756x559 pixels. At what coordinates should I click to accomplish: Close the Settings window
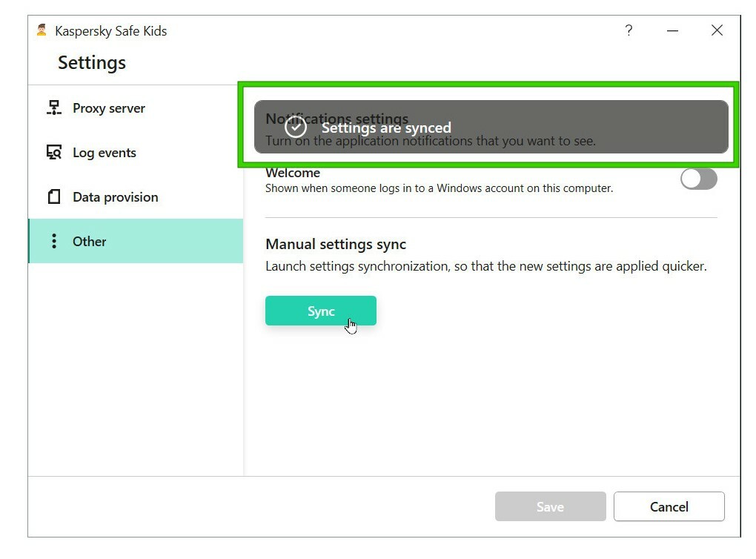pyautogui.click(x=717, y=30)
